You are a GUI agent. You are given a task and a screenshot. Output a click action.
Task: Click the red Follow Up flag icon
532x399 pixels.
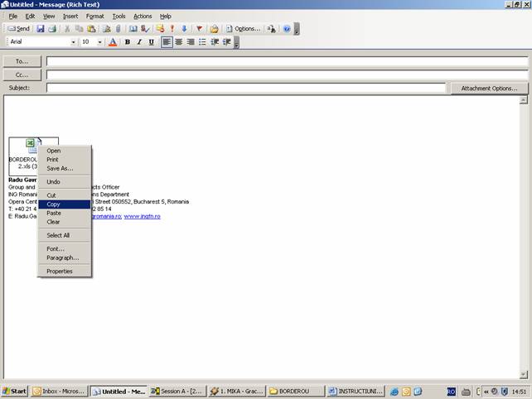click(x=199, y=28)
